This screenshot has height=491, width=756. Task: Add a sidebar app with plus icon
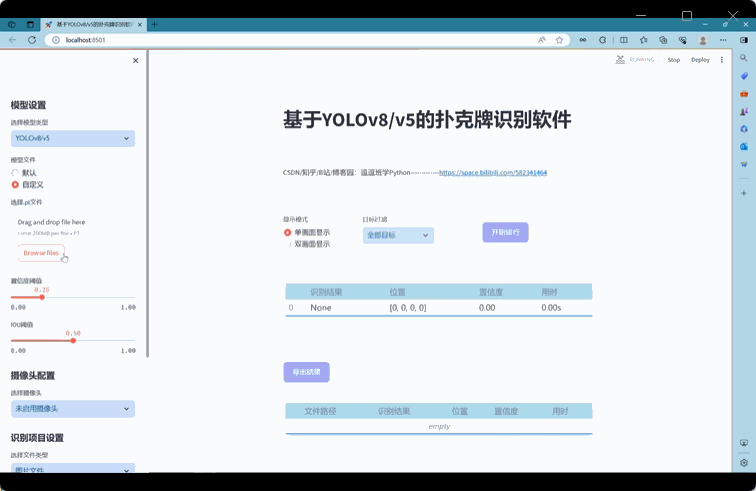(744, 193)
